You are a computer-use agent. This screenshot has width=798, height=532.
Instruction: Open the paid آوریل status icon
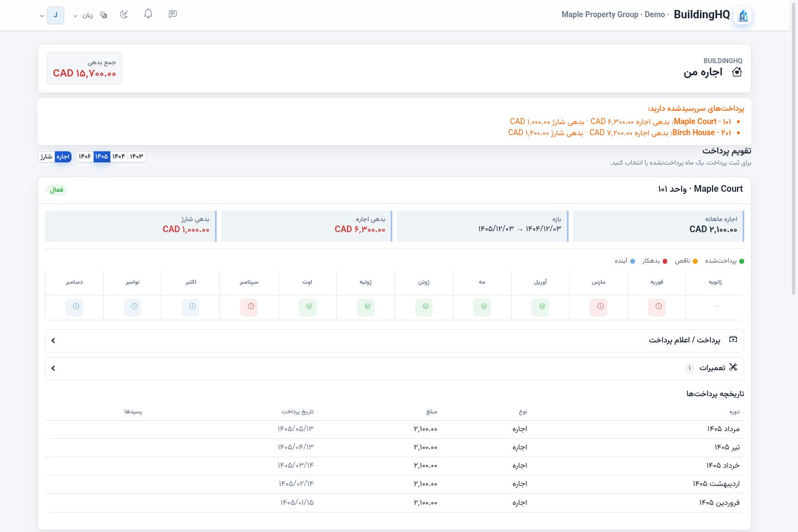(540, 306)
